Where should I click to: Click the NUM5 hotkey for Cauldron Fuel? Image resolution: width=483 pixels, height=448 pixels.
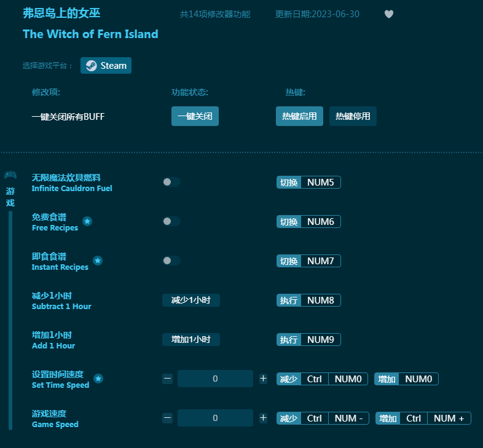(308, 182)
